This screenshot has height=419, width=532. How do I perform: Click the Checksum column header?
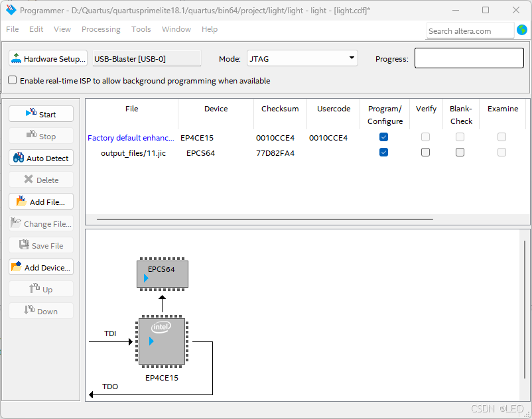click(280, 115)
